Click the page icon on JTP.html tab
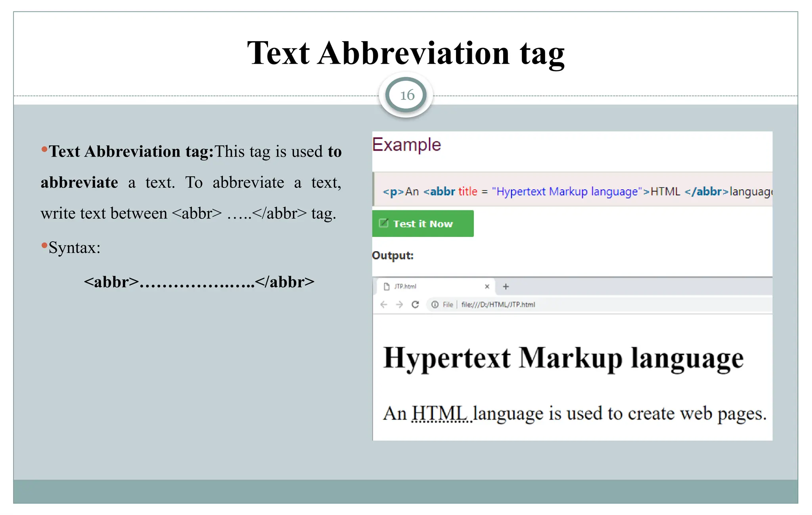812x515 pixels. click(387, 286)
